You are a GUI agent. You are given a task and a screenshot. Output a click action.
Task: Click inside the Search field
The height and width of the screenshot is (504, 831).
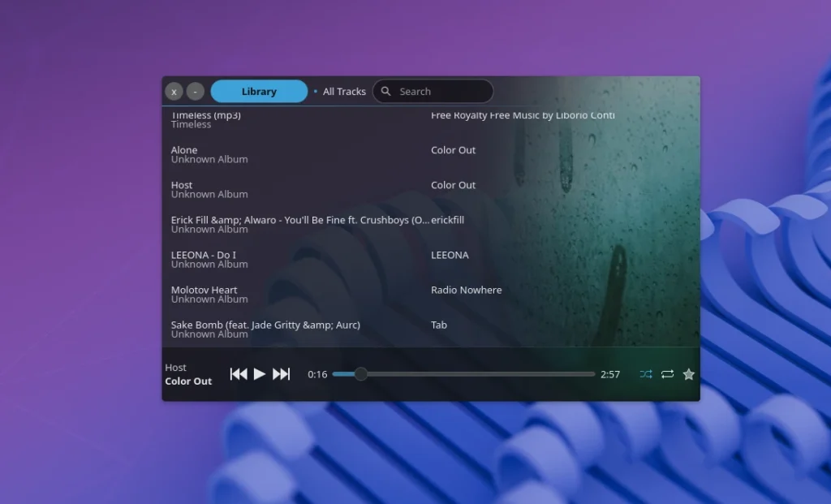(x=438, y=91)
